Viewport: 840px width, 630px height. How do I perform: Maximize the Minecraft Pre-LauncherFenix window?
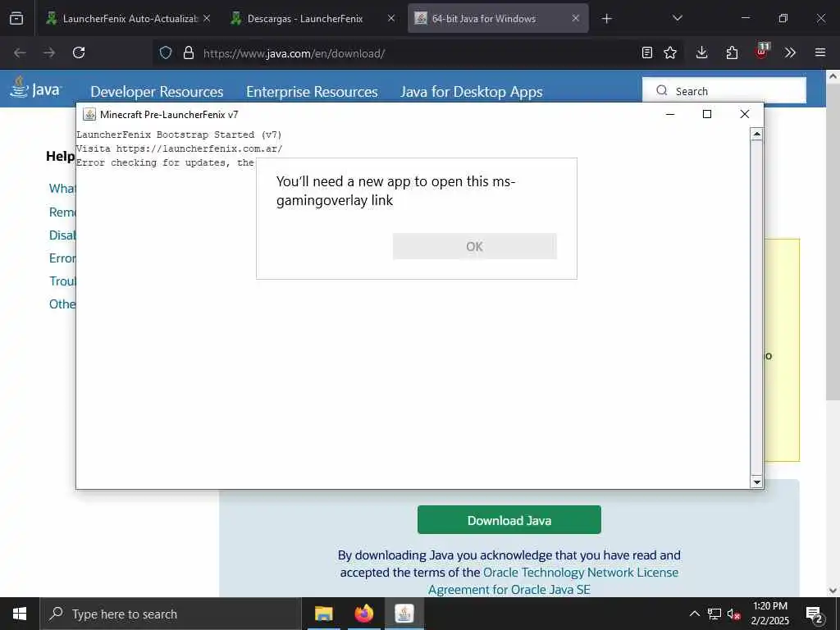coord(707,114)
